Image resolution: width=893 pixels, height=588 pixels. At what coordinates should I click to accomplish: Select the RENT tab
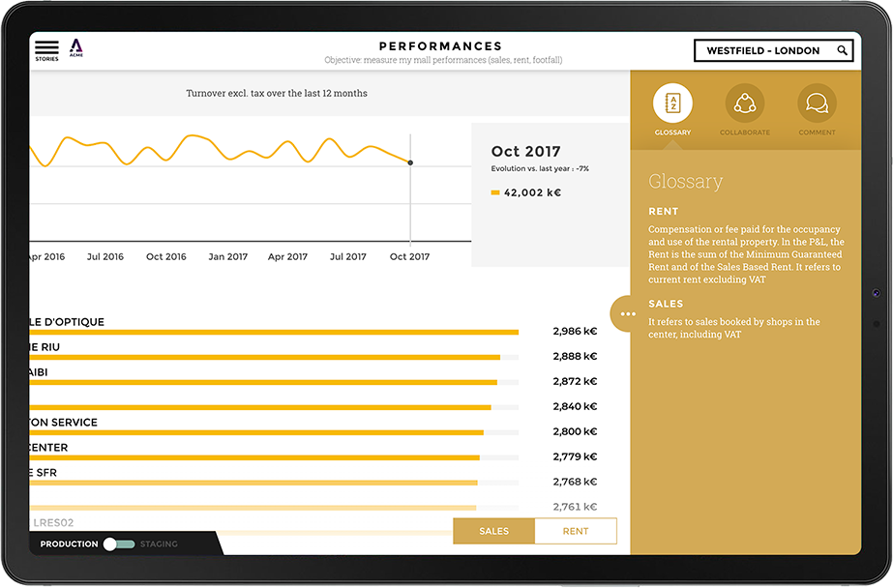tap(576, 531)
